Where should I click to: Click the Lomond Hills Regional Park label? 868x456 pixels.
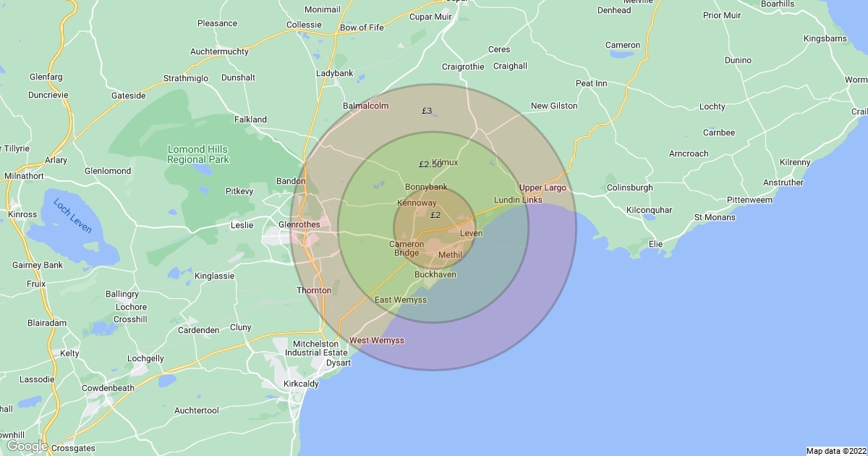[197, 153]
